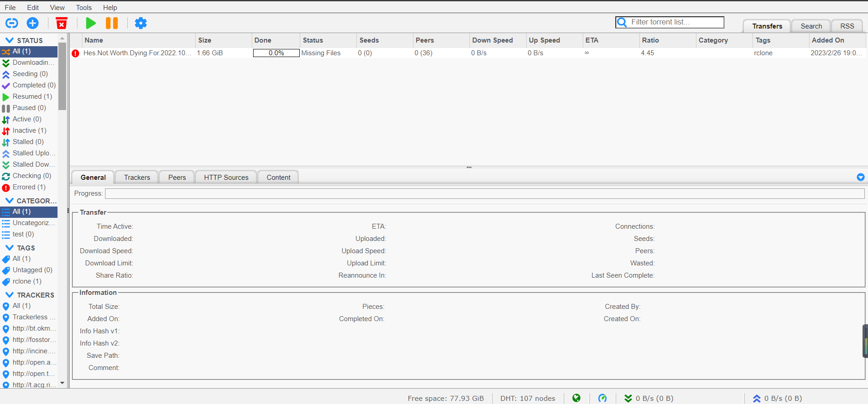Switch to the Search tab
Image resolution: width=868 pixels, height=404 pixels.
pos(811,26)
